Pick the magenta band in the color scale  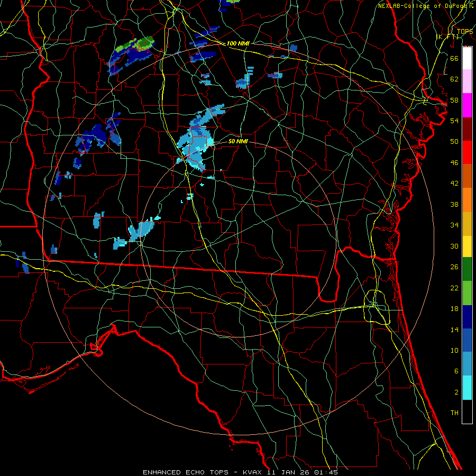tap(467, 105)
